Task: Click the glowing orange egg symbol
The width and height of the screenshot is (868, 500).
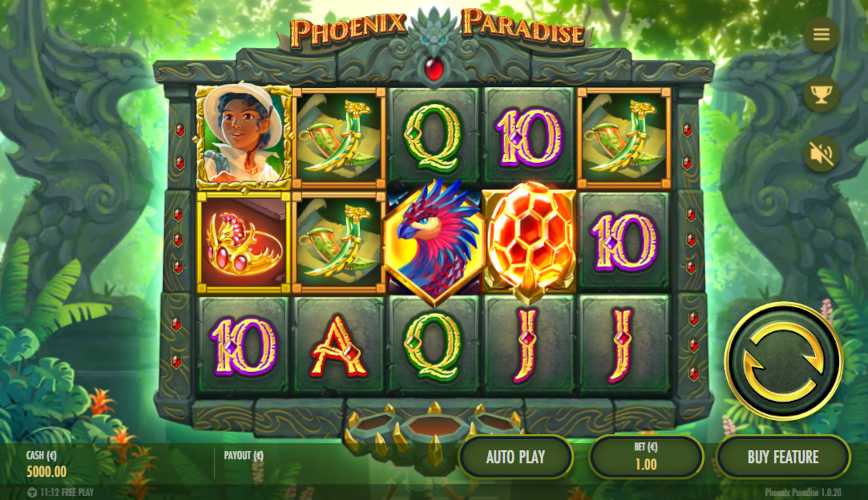Action: [x=530, y=241]
